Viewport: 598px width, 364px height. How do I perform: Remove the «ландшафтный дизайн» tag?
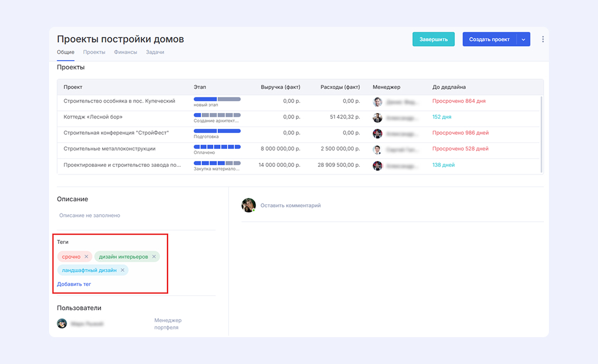(x=123, y=271)
